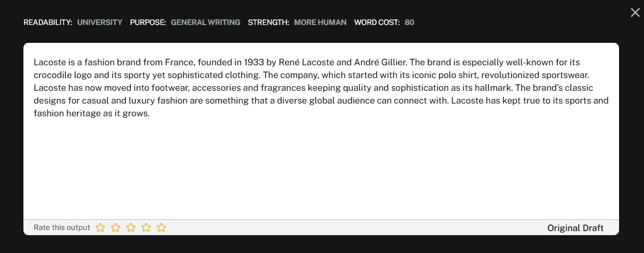Viewport: 644px width, 253px height.
Task: Click the word cost value 80
Action: (409, 22)
